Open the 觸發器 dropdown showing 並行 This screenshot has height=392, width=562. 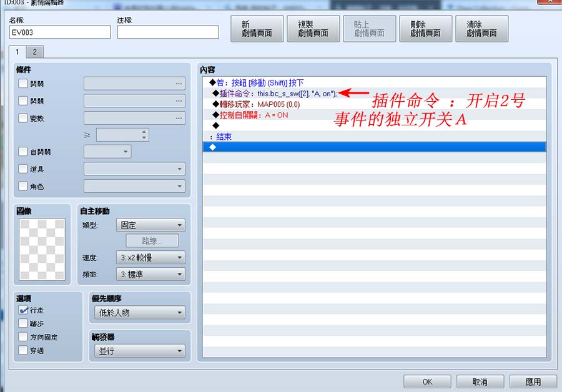[x=140, y=351]
